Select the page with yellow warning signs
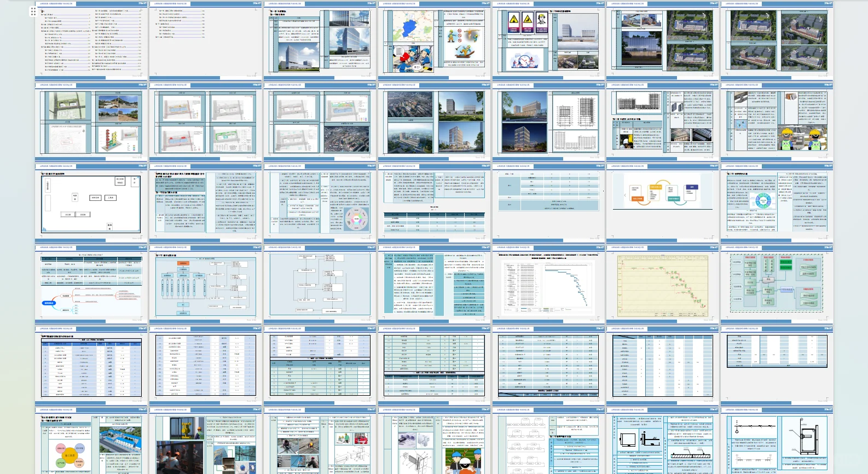 click(548, 40)
